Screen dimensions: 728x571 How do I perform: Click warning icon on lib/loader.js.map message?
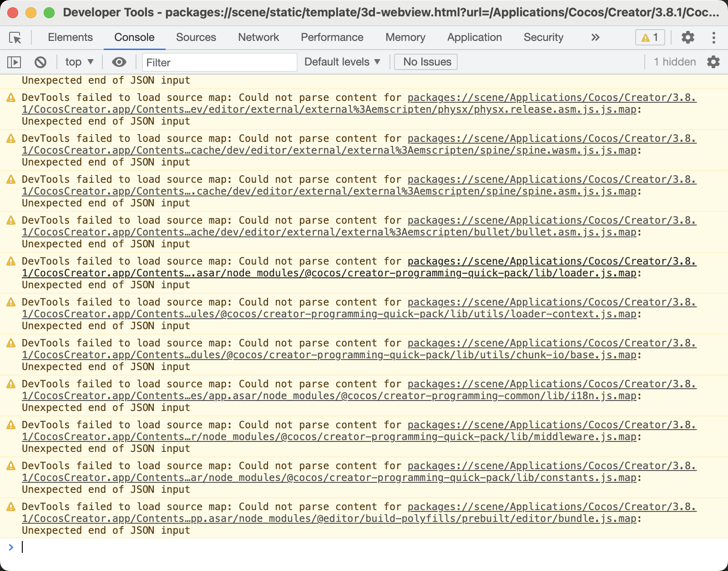11,261
